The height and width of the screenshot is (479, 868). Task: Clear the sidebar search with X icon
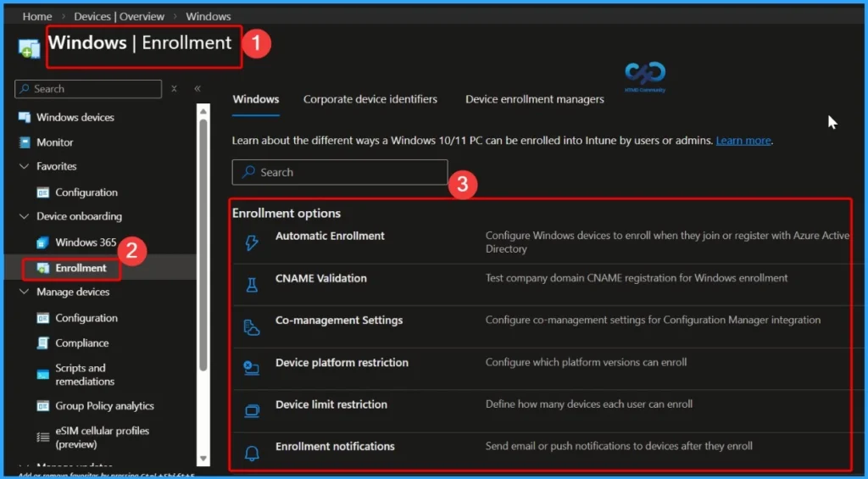pos(174,89)
